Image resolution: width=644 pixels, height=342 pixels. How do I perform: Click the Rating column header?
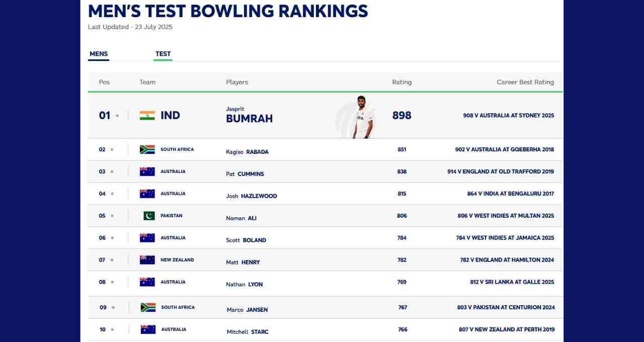point(402,82)
